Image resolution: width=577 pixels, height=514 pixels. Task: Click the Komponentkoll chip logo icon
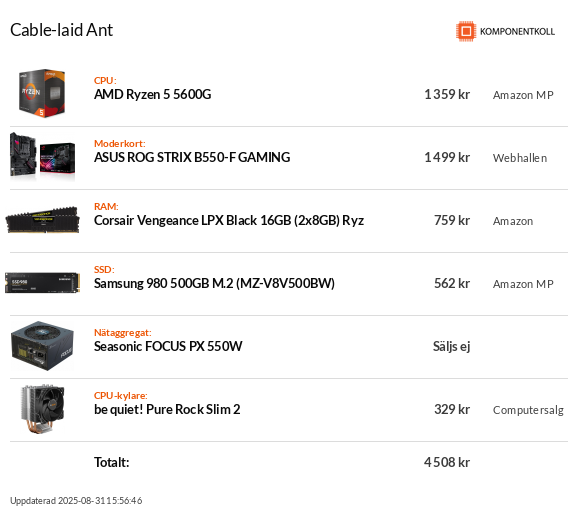466,31
